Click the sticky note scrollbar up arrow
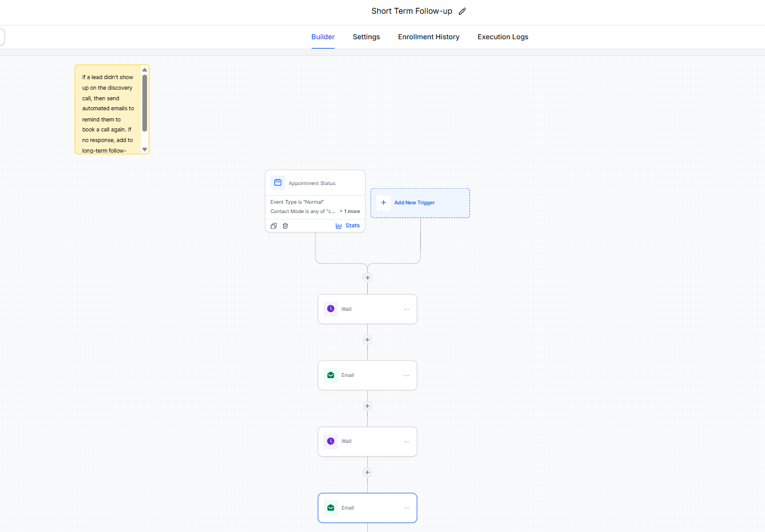 pos(145,70)
